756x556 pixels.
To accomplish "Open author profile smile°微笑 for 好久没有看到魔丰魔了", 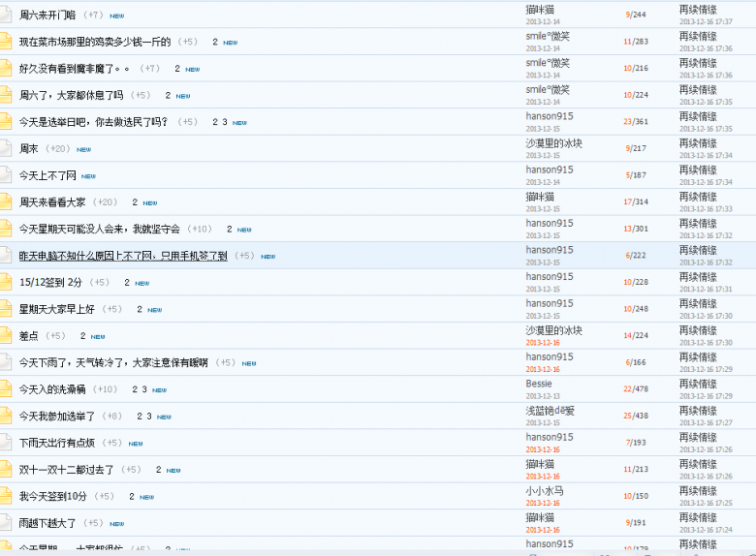I will coord(548,63).
